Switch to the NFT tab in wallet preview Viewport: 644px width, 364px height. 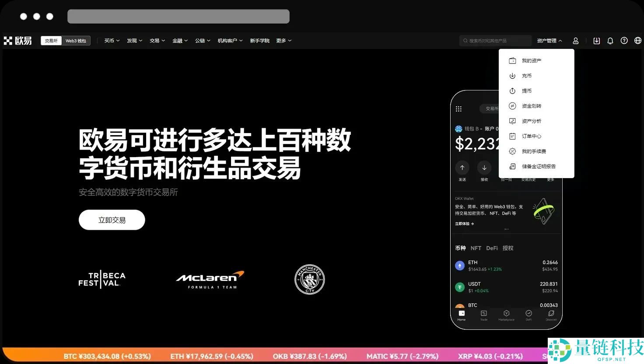(476, 248)
